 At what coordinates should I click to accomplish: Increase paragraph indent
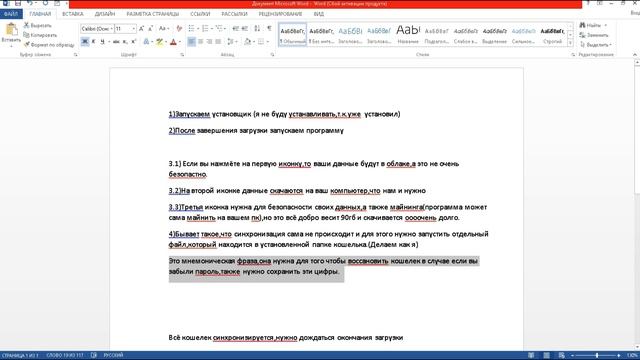(x=244, y=29)
